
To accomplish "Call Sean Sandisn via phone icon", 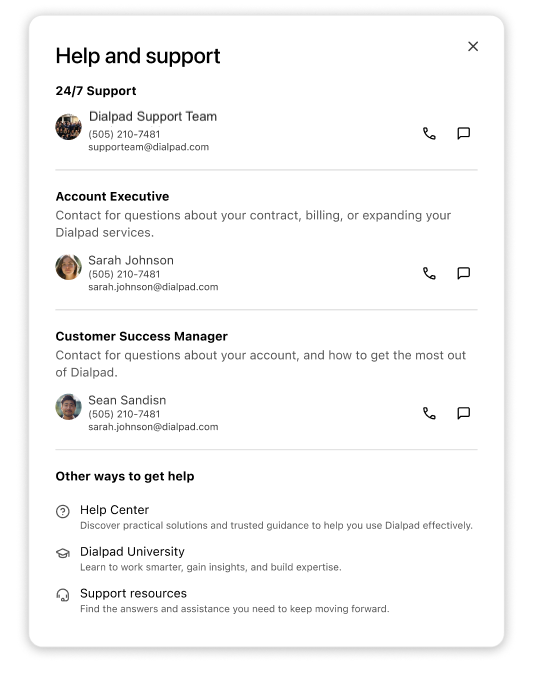I will coord(429,413).
